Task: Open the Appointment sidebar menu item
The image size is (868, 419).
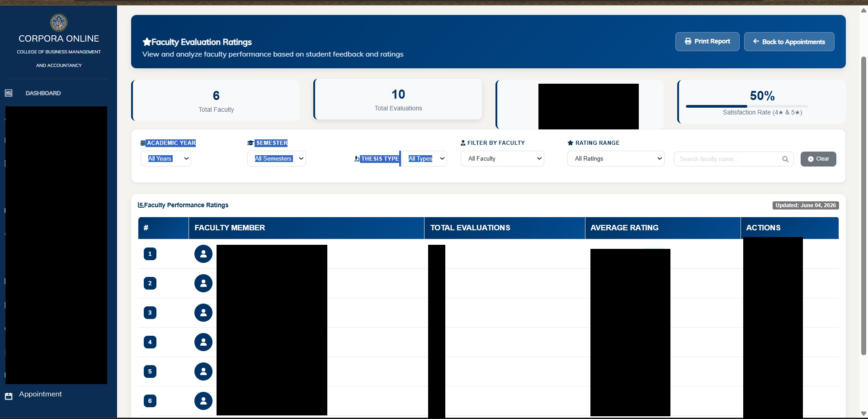Action: 40,394
